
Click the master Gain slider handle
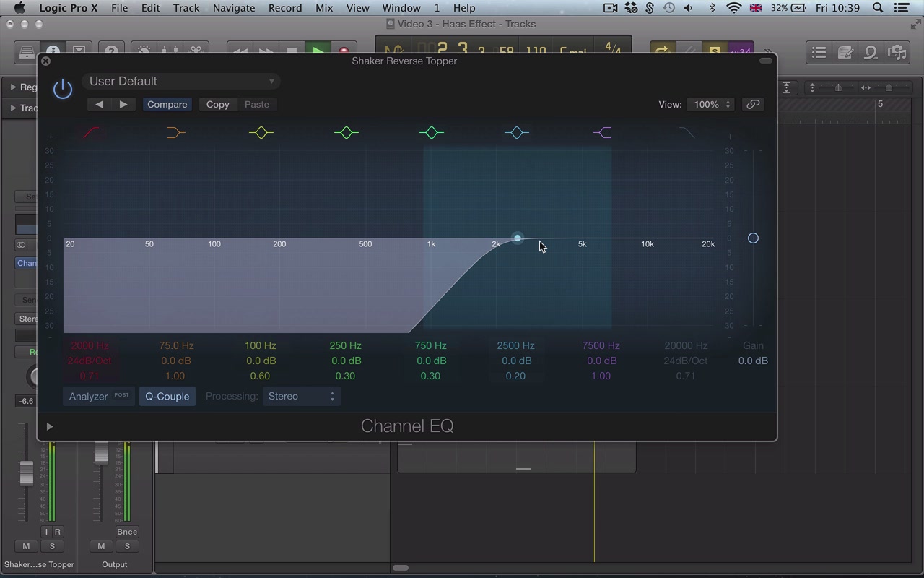point(753,238)
